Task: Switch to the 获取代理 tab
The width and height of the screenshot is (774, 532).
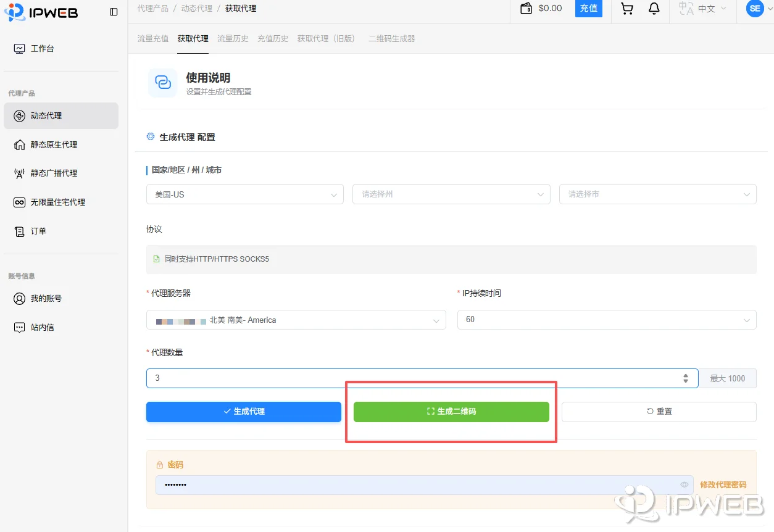Action: click(x=193, y=38)
